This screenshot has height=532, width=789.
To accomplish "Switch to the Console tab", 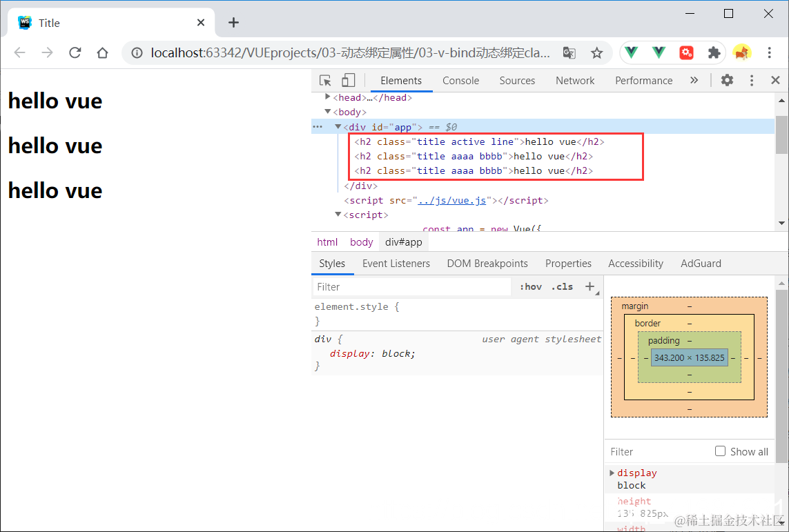I will tap(461, 81).
